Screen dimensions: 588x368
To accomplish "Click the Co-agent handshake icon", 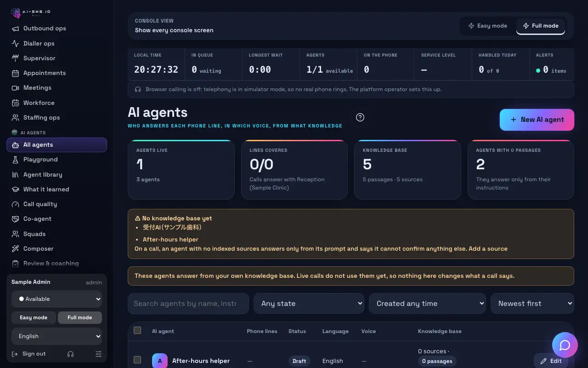I will click(15, 219).
